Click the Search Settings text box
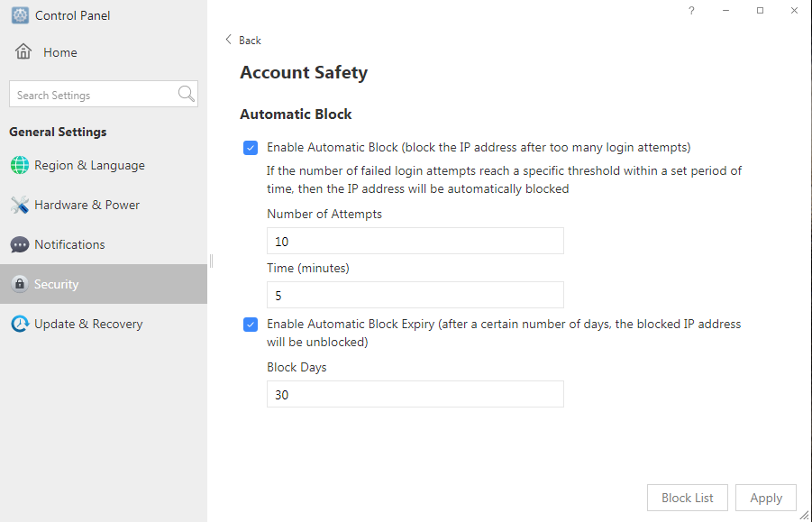Viewport: 812px width, 522px height. 93,95
